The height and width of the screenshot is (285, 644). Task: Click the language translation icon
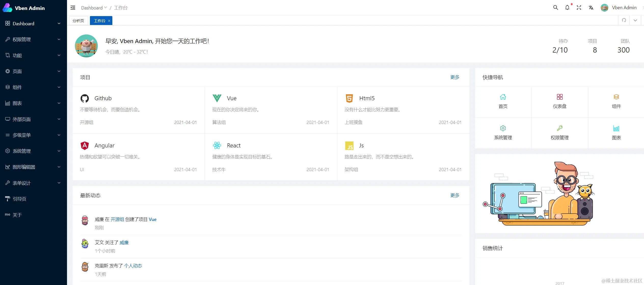pos(591,8)
